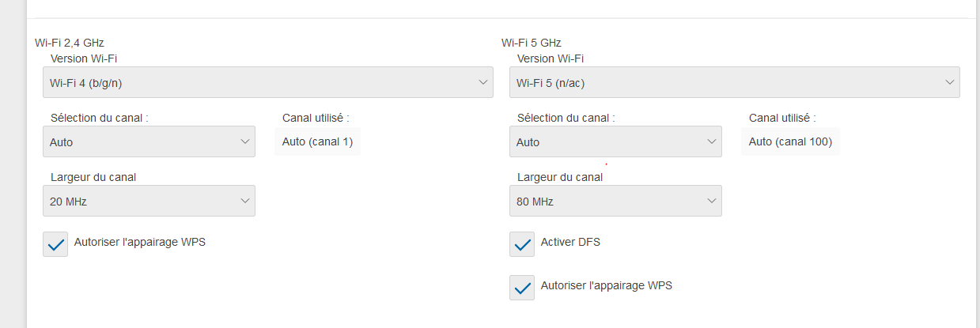Click the Auto (canal 100) used channel field
This screenshot has height=328, width=980.
tap(790, 142)
